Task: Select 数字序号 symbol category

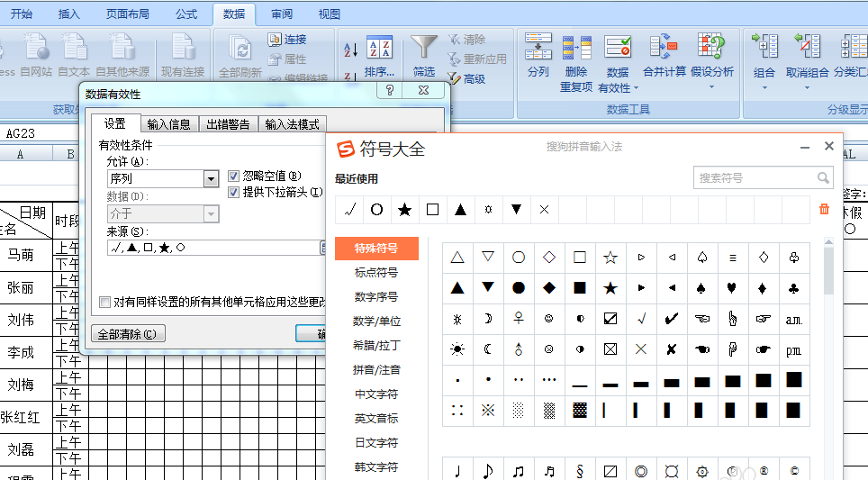Action: click(x=376, y=297)
